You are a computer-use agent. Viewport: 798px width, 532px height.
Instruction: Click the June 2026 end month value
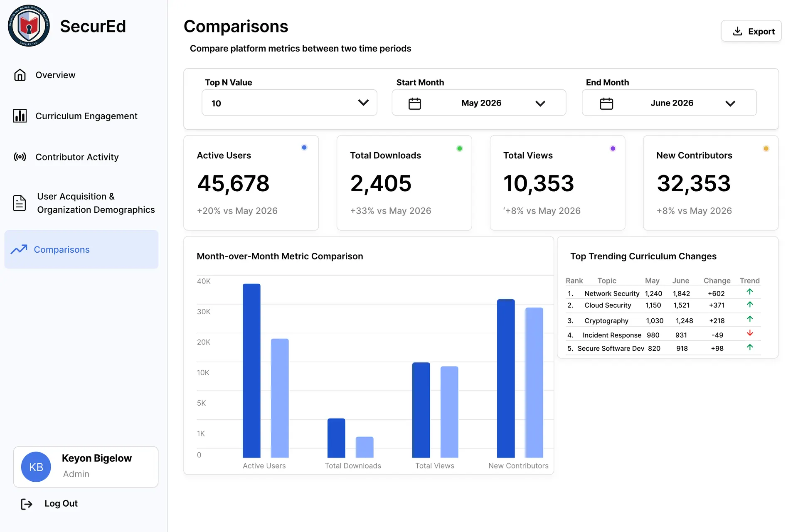click(x=672, y=103)
